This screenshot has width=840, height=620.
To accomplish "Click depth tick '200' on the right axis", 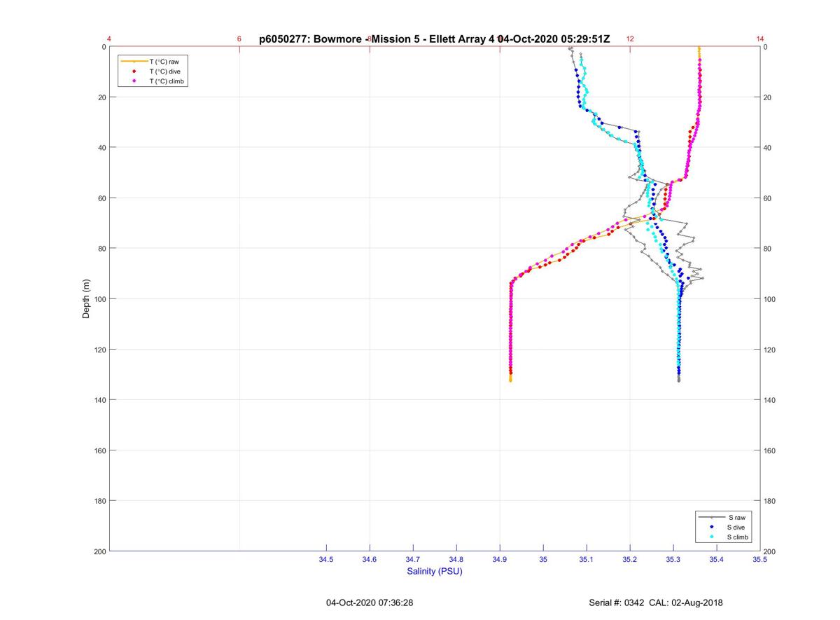I will 771,551.
